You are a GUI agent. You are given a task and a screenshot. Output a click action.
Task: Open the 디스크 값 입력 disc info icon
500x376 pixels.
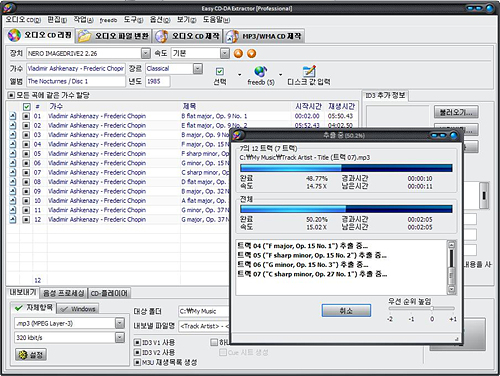[309, 71]
